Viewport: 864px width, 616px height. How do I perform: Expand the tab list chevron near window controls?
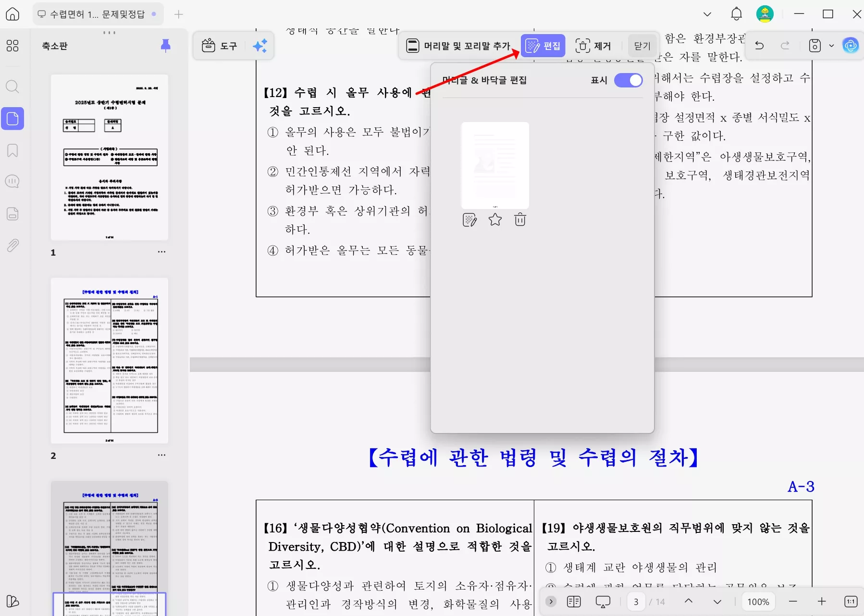click(707, 14)
